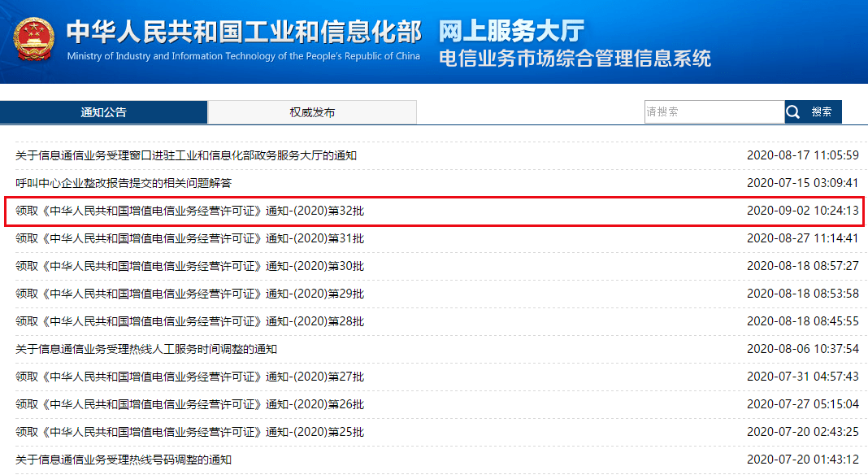
Task: Open license notice (2020)第28批
Action: point(190,321)
